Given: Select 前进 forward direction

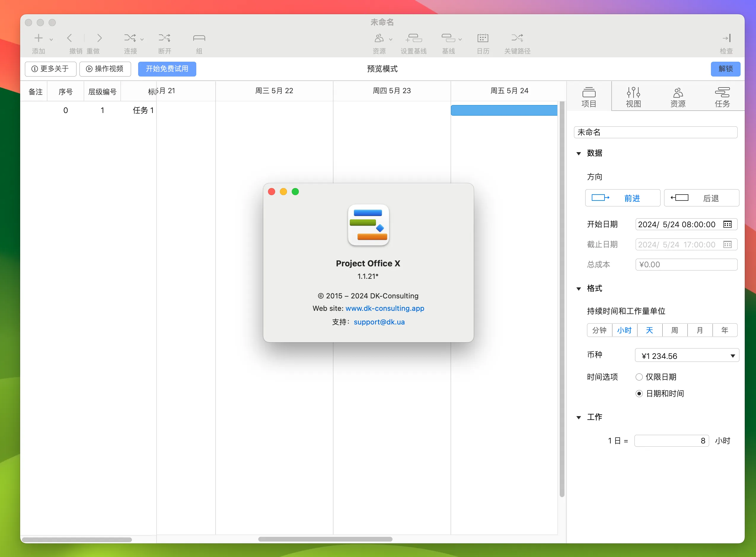Looking at the screenshot, I should point(623,198).
